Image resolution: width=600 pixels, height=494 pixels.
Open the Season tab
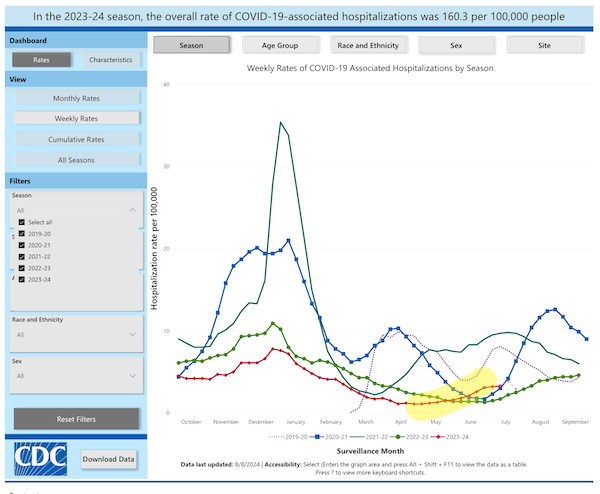(191, 45)
